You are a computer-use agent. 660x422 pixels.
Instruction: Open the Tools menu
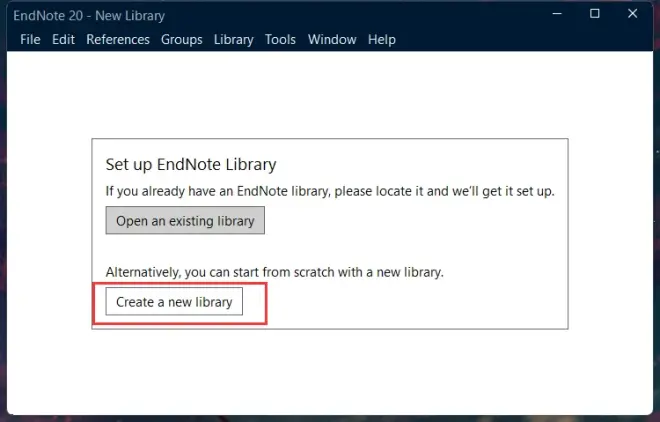click(280, 40)
